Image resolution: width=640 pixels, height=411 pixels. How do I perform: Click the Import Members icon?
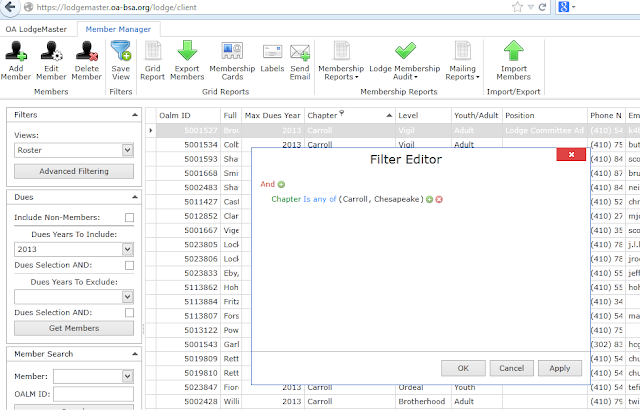point(513,51)
